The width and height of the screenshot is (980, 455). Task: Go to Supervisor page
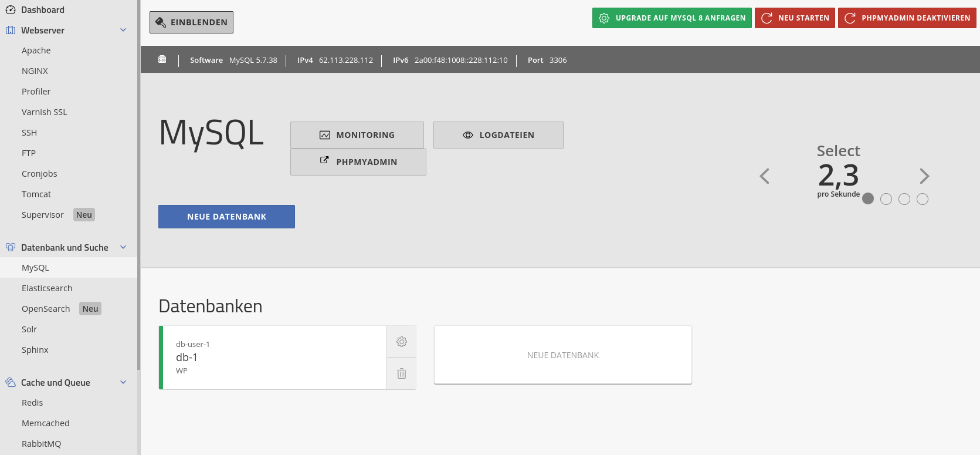pyautogui.click(x=43, y=215)
